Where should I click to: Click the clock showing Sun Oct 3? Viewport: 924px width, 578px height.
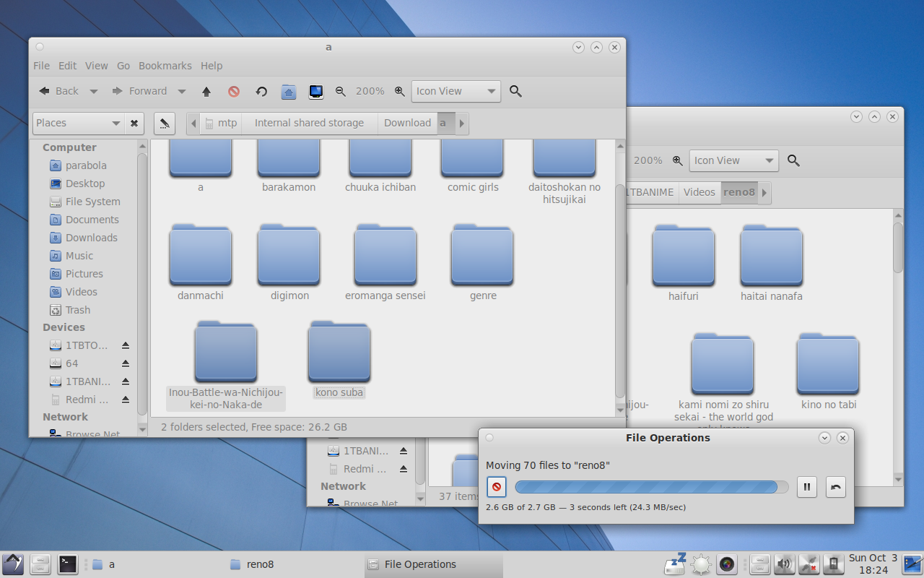coord(873,564)
